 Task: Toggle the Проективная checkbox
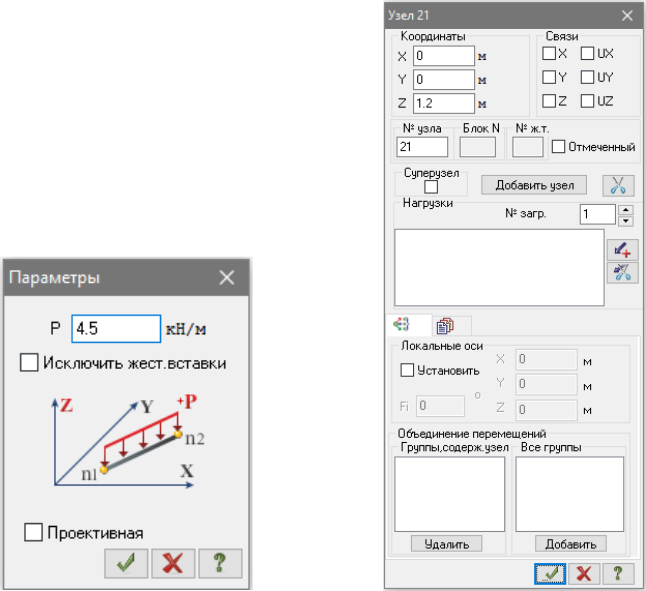(33, 533)
